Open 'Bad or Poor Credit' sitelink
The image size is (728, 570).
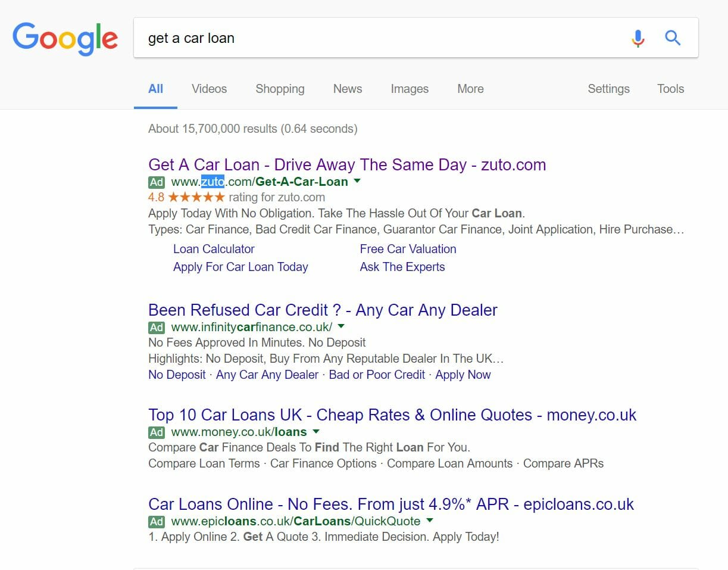[x=377, y=375]
